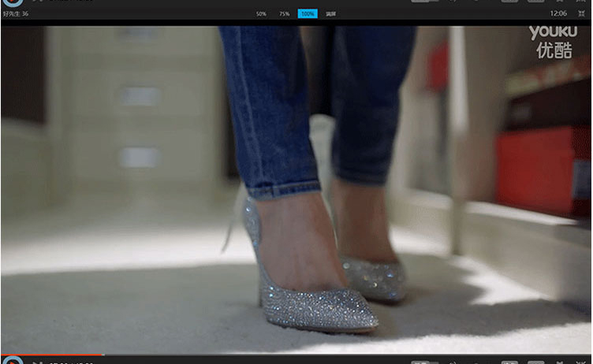This screenshot has height=364, width=593.
Task: Click the video title 好先生 36
Action: point(15,14)
